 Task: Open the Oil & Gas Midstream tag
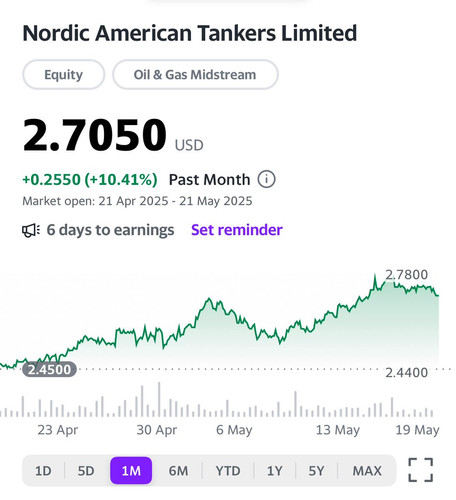coord(195,74)
